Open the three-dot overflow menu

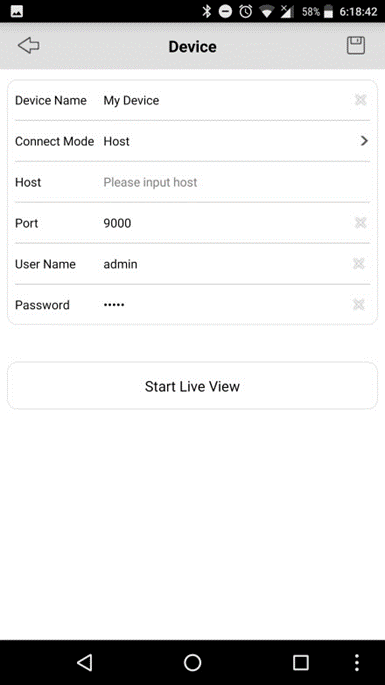point(357,662)
